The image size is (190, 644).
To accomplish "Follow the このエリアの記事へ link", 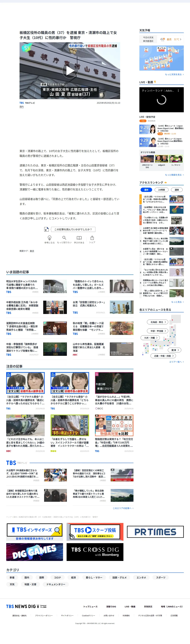I will pyautogui.click(x=123, y=508).
